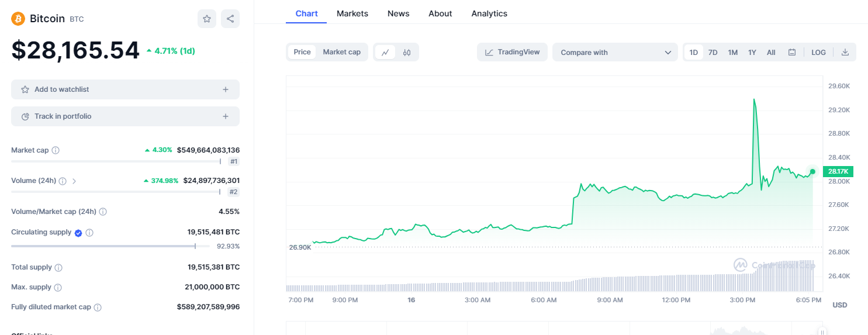Screen dimensions: 868x335
Task: Click the $589,207,589,996 diluted cap value
Action: (208, 307)
